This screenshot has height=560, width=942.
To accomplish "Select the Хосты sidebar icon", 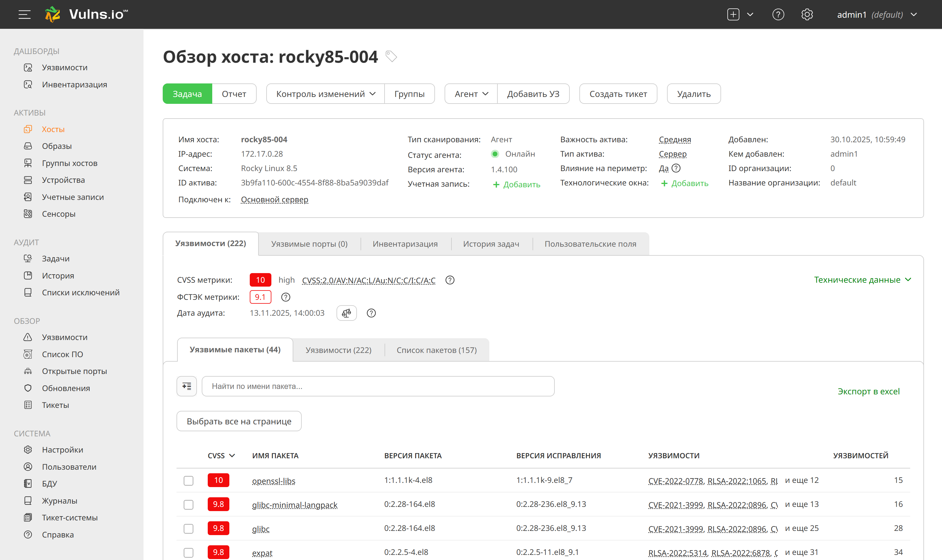I will pyautogui.click(x=28, y=129).
